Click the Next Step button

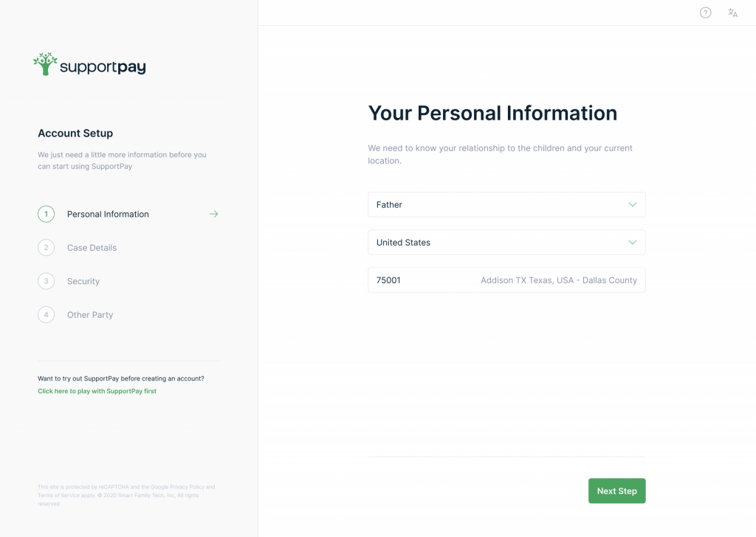click(x=616, y=491)
